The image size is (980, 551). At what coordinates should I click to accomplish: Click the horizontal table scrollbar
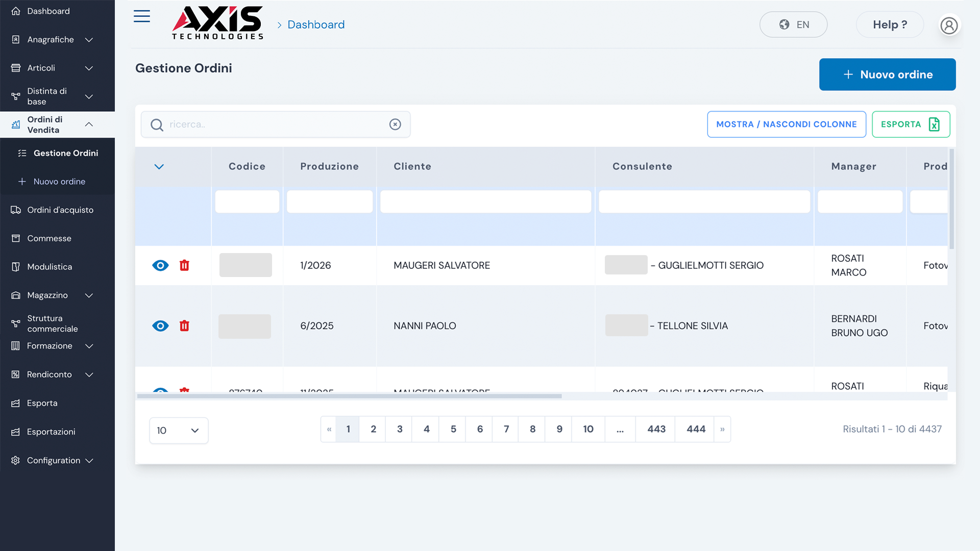[x=349, y=396]
